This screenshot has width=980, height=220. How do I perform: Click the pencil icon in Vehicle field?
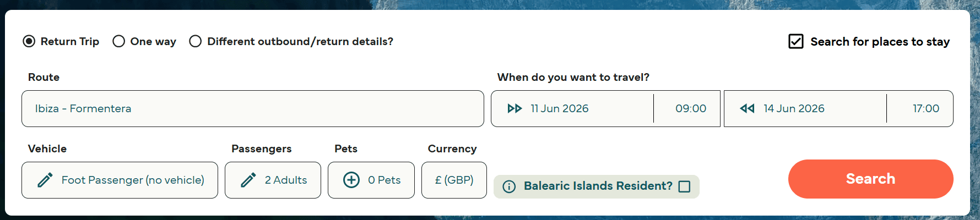[45, 180]
